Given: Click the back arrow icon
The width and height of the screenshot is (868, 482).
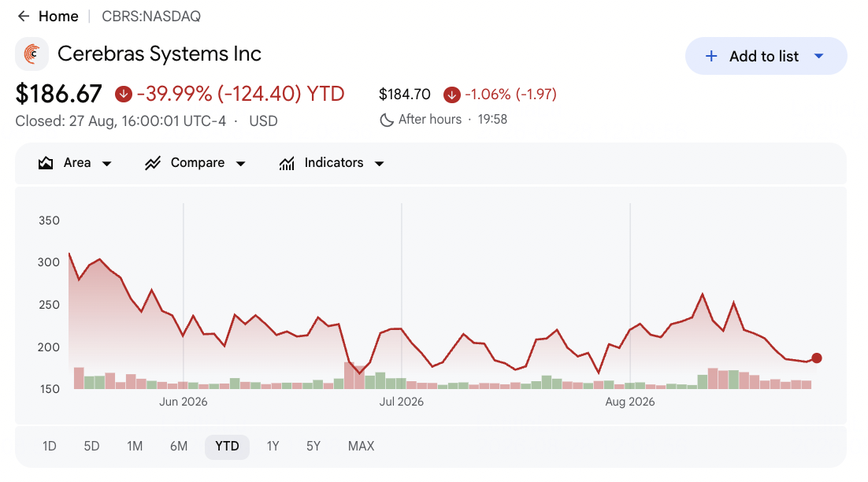Looking at the screenshot, I should pyautogui.click(x=24, y=16).
